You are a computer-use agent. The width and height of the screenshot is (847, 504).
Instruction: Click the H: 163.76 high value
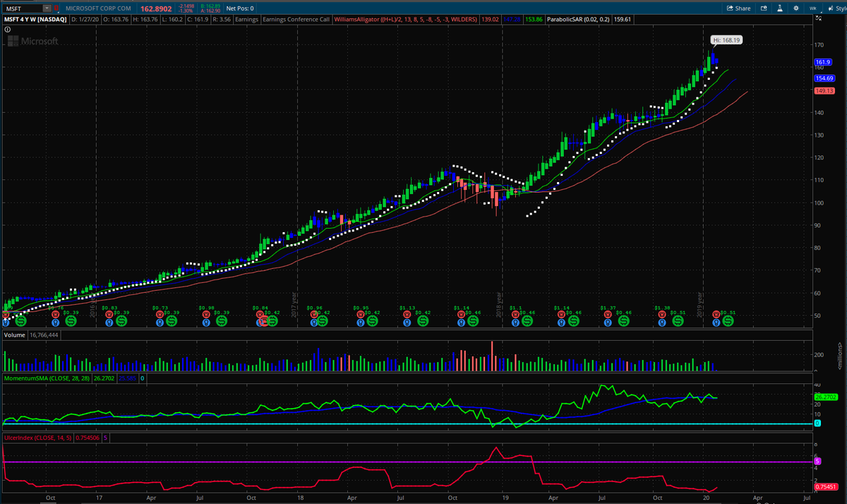pyautogui.click(x=144, y=19)
